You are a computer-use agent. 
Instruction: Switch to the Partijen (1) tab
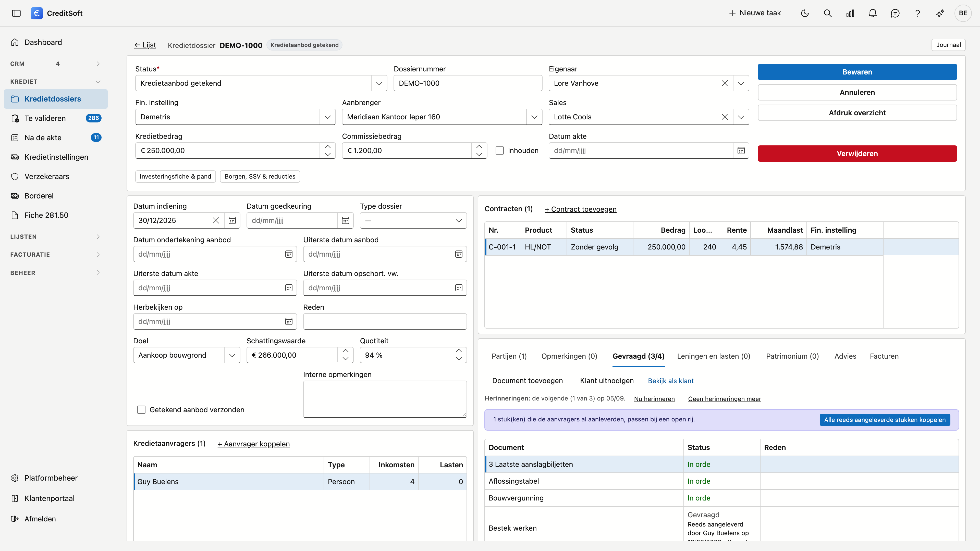click(509, 356)
